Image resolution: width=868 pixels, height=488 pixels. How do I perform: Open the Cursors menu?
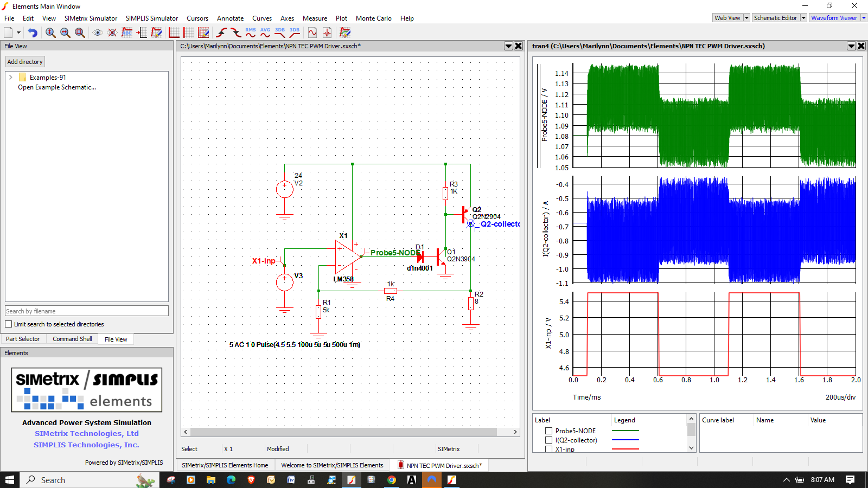(197, 18)
